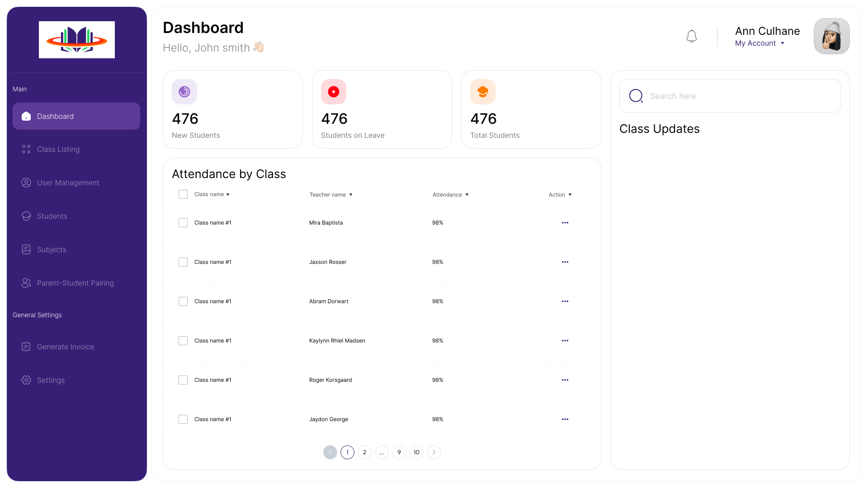Click Ann Culhane's profile avatar
Image resolution: width=868 pixels, height=488 pixels.
click(x=831, y=36)
